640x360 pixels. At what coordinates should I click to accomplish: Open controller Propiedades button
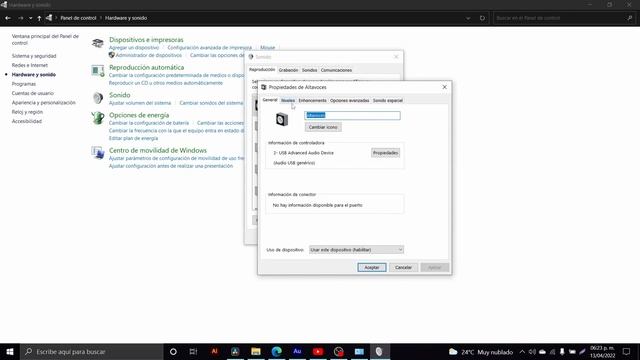click(x=385, y=153)
